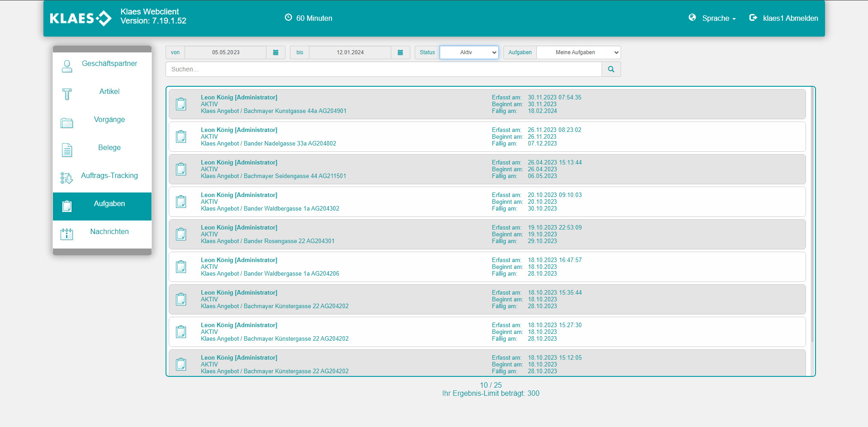Switch to the Aufgaben sidebar menu item
Screen dimensions: 868x427
(x=109, y=204)
